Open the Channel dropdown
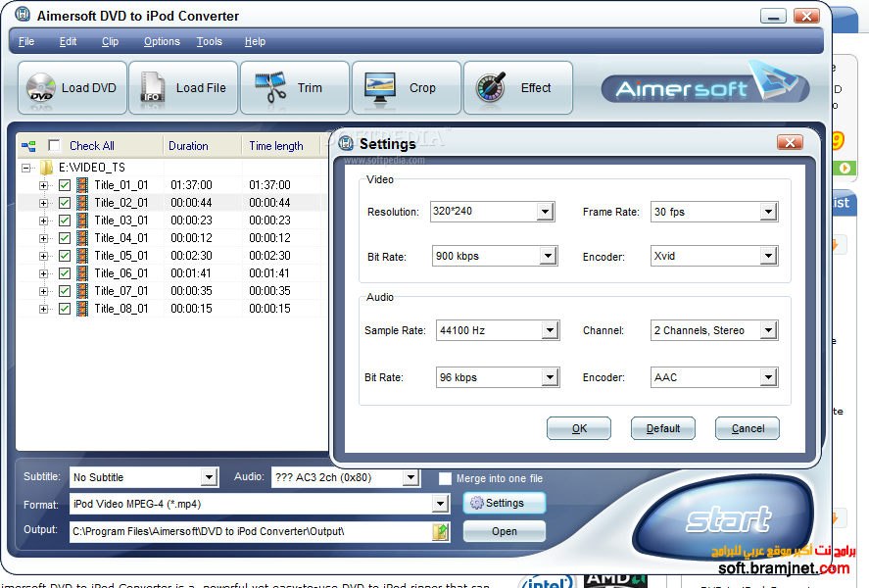 tap(768, 331)
